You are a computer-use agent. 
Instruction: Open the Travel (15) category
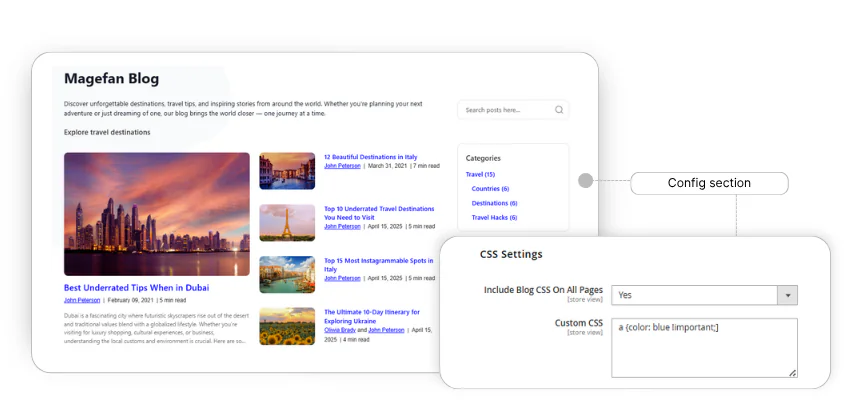coord(480,175)
